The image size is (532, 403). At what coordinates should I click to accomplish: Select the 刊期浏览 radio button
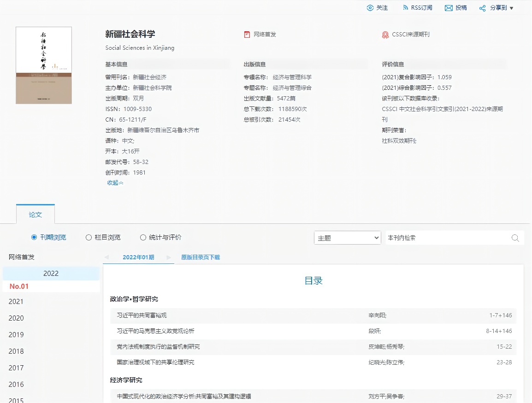(34, 238)
